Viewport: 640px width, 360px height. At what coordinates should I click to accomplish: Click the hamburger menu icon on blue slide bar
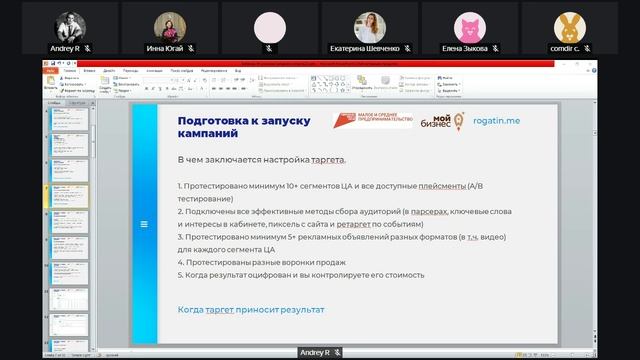click(144, 224)
